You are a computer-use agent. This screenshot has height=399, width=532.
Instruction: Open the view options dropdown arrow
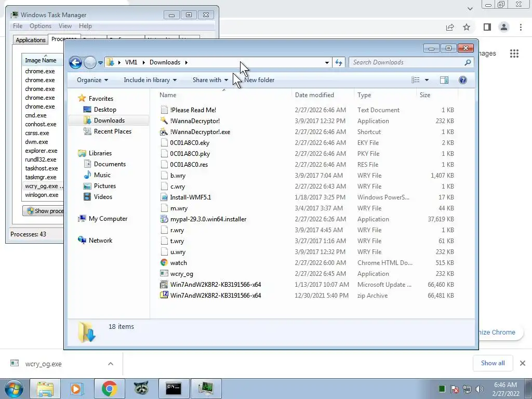coord(427,80)
